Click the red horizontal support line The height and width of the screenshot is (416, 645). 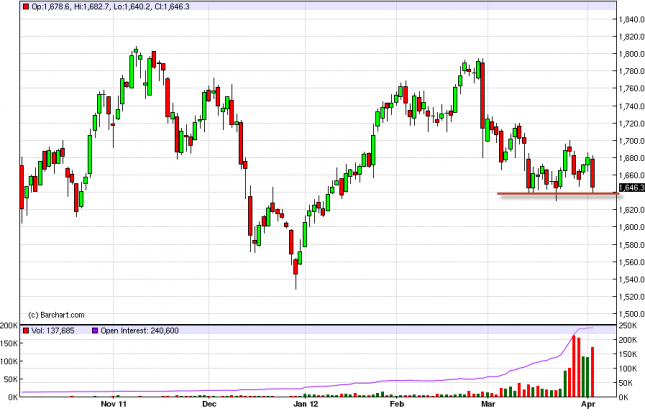click(x=558, y=193)
